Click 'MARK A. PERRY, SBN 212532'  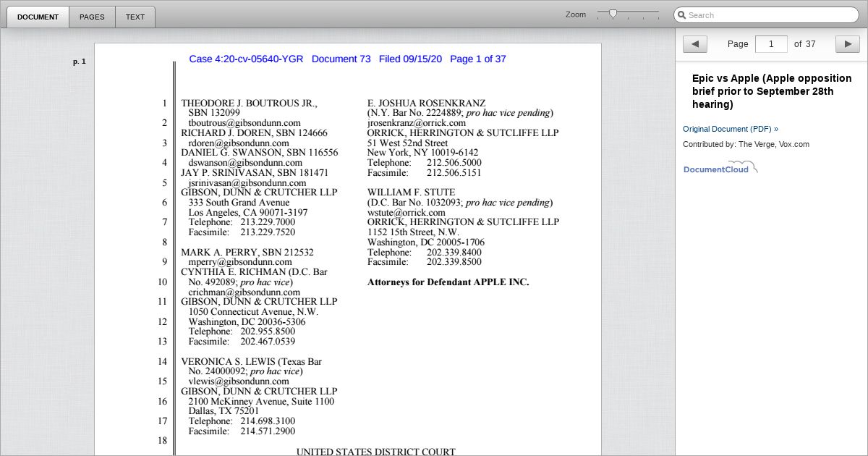(247, 252)
